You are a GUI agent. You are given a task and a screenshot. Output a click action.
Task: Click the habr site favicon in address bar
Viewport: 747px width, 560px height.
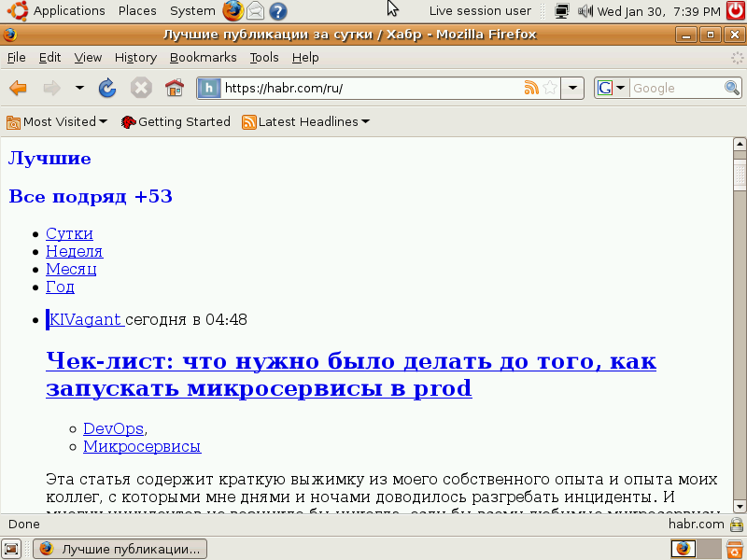(209, 88)
